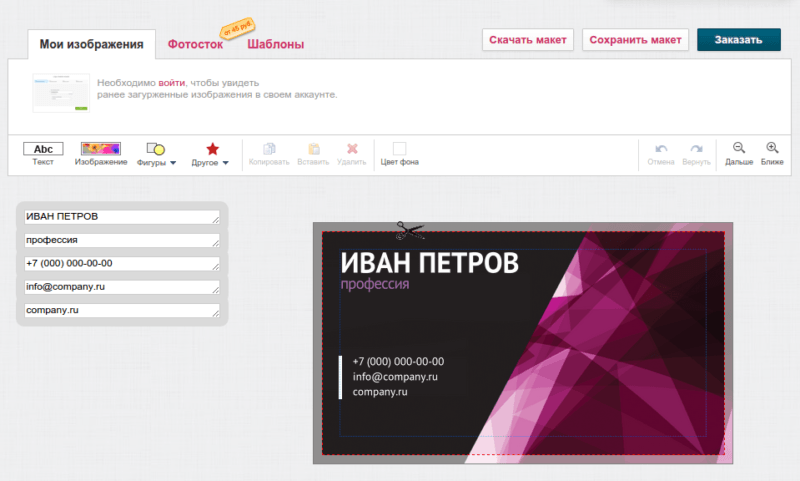800x481 pixels.
Task: Edit the company.ru website field
Action: [x=122, y=311]
